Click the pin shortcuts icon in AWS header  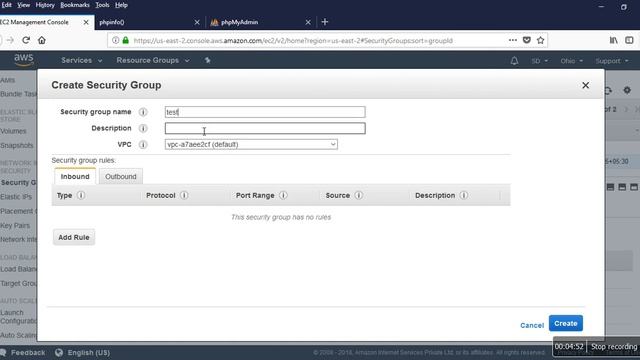point(207,60)
